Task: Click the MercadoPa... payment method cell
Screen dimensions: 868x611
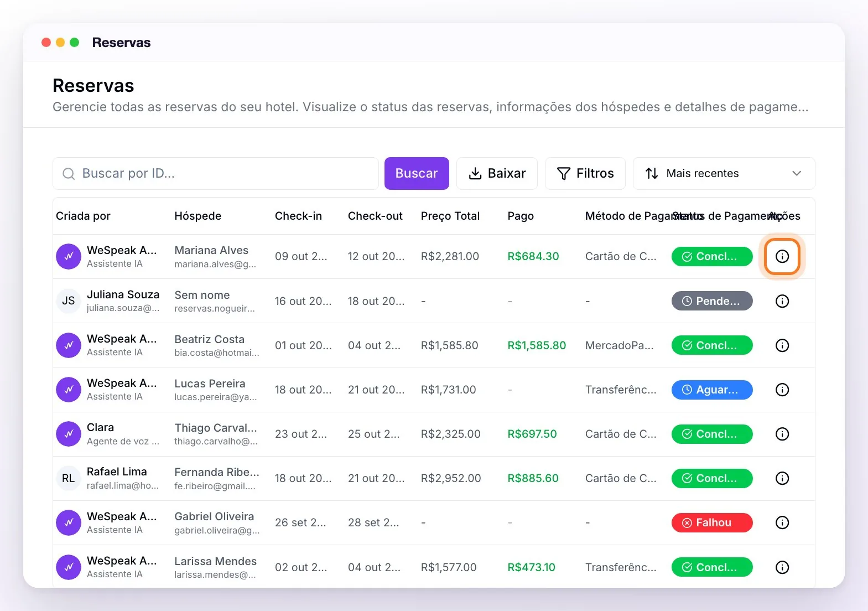Action: pos(620,345)
